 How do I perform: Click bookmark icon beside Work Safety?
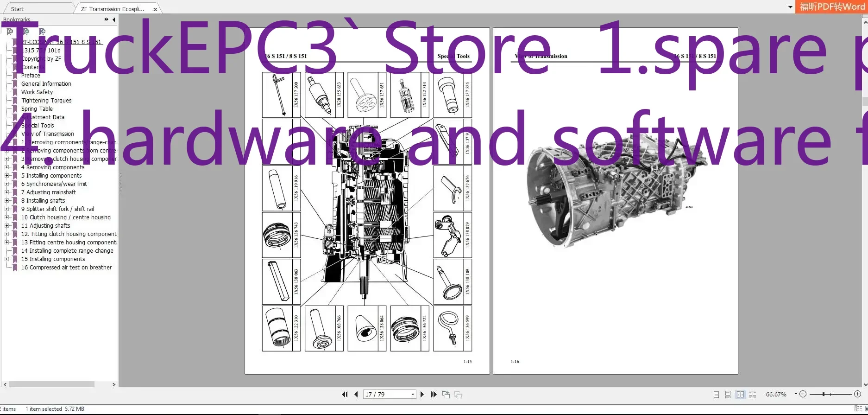pyautogui.click(x=15, y=92)
